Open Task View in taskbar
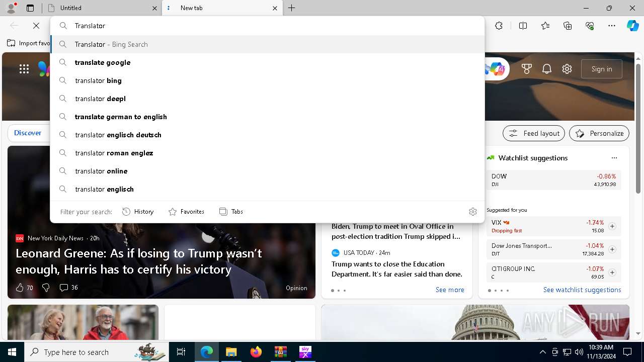 pyautogui.click(x=181, y=352)
